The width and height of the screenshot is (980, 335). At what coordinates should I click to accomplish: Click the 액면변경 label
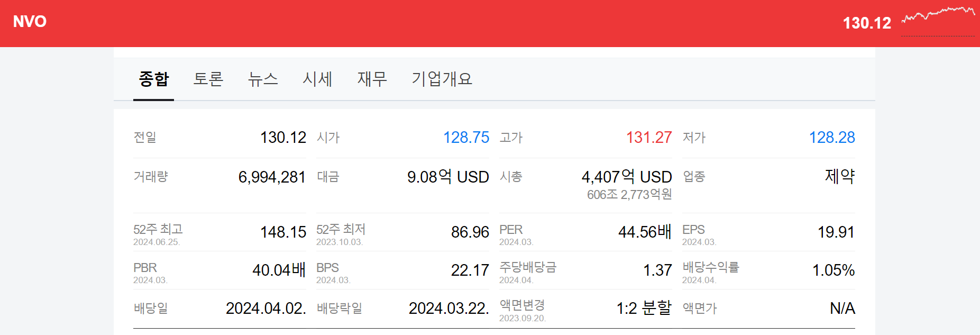click(522, 305)
